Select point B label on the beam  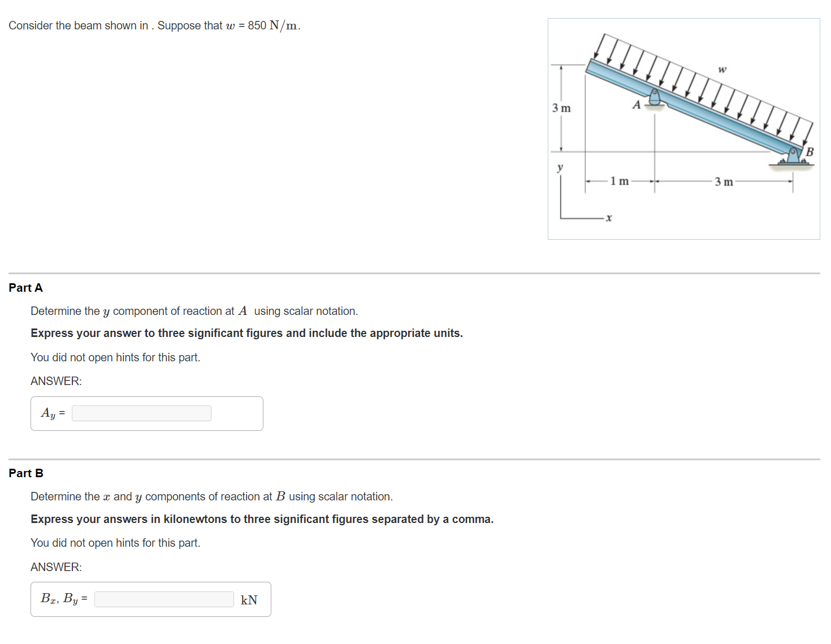click(810, 151)
